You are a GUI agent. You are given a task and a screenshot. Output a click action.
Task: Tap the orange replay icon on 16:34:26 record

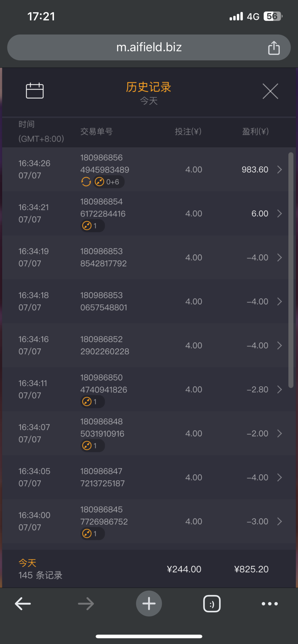86,182
